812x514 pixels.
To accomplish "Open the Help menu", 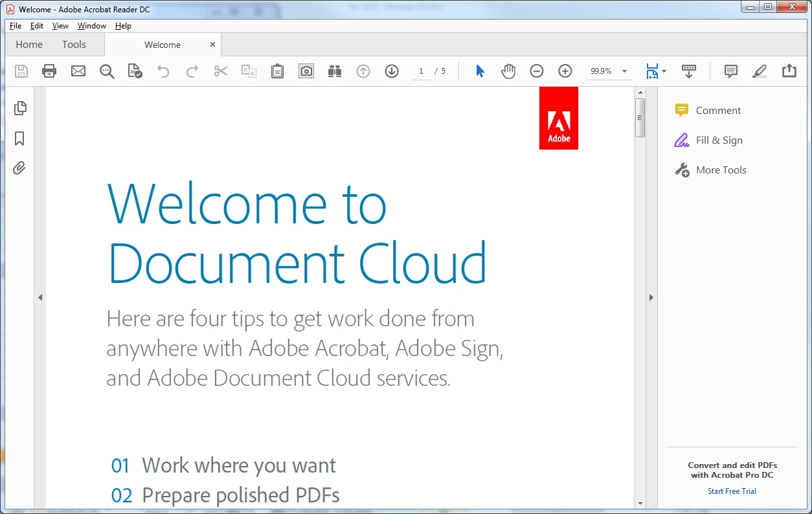I will click(123, 26).
